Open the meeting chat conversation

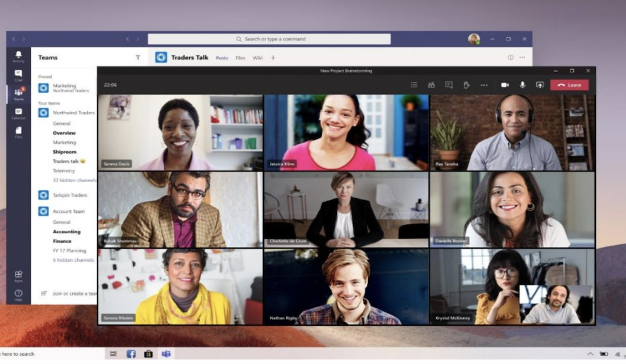click(x=449, y=85)
